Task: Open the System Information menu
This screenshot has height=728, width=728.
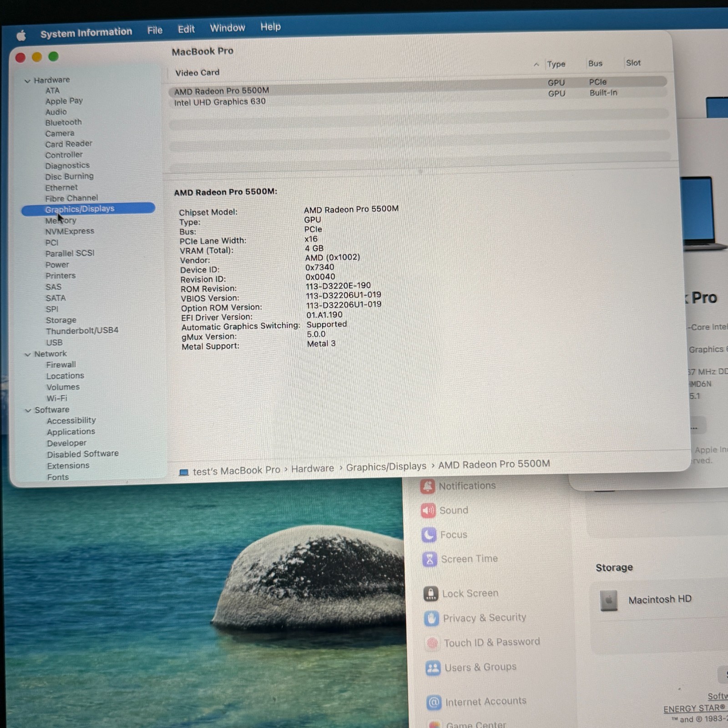Action: (x=86, y=33)
